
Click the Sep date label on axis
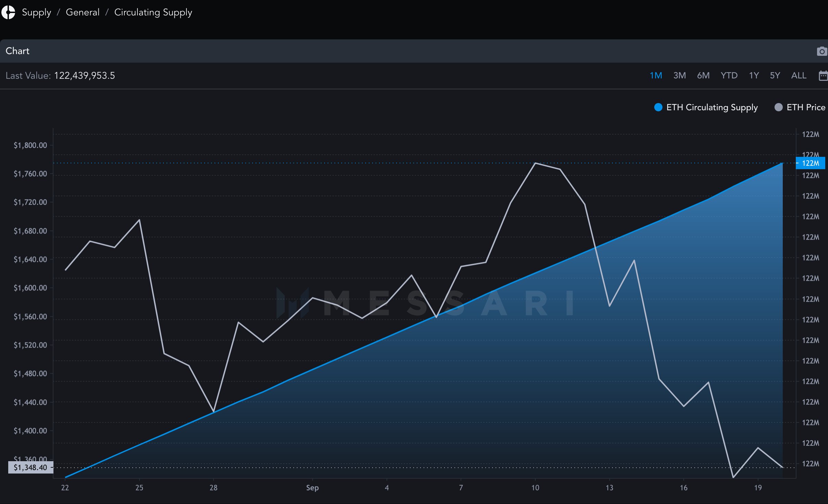[x=312, y=488]
